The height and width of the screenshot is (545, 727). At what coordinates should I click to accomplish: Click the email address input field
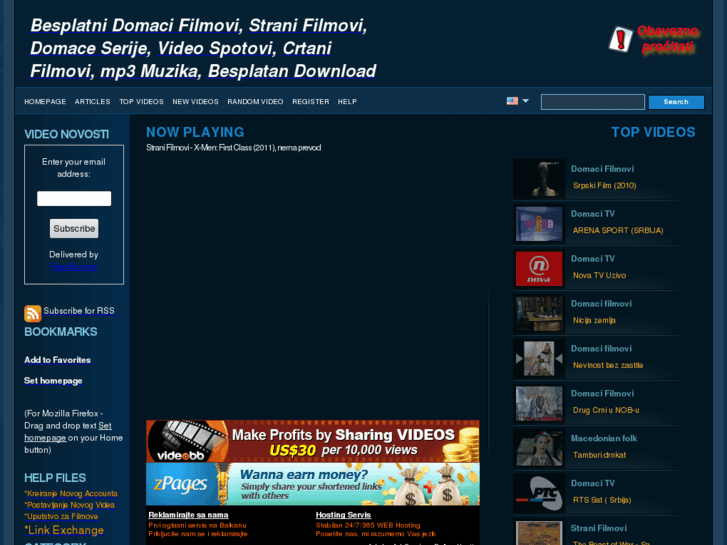[x=74, y=199]
